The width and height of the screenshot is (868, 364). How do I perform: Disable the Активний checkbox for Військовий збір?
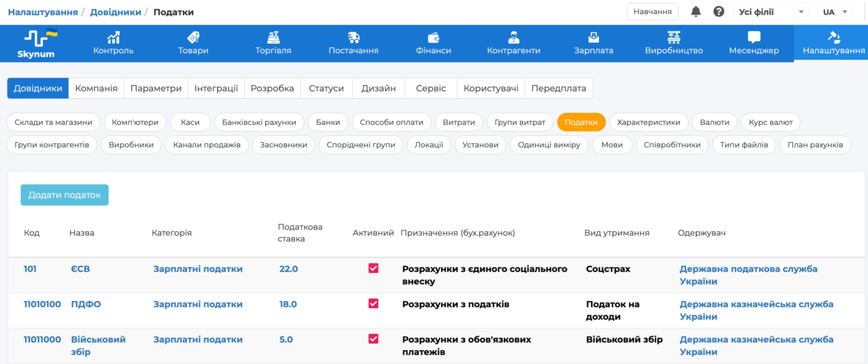[x=373, y=339]
